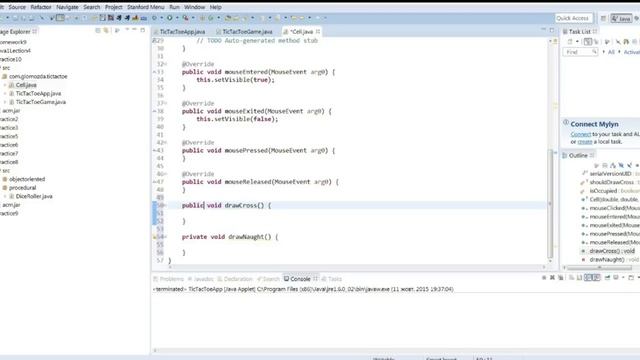Expand the DiceRoller.java tree node

(x=5, y=196)
